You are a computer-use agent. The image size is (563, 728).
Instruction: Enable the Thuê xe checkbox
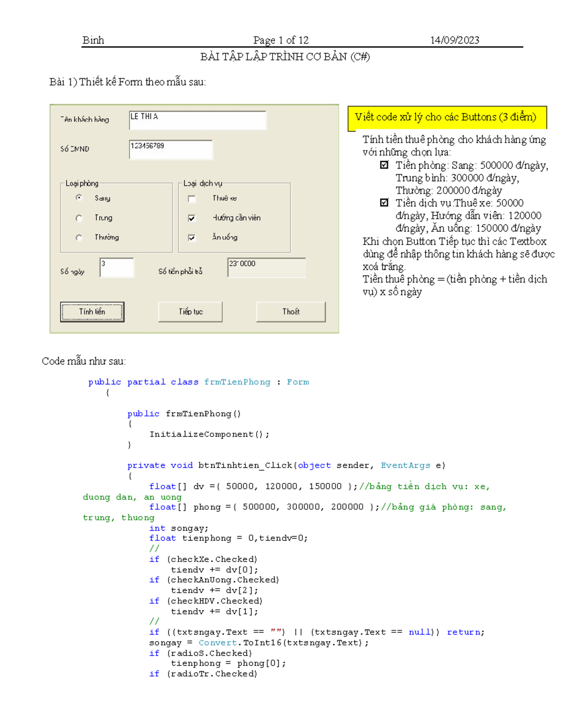[x=191, y=199]
